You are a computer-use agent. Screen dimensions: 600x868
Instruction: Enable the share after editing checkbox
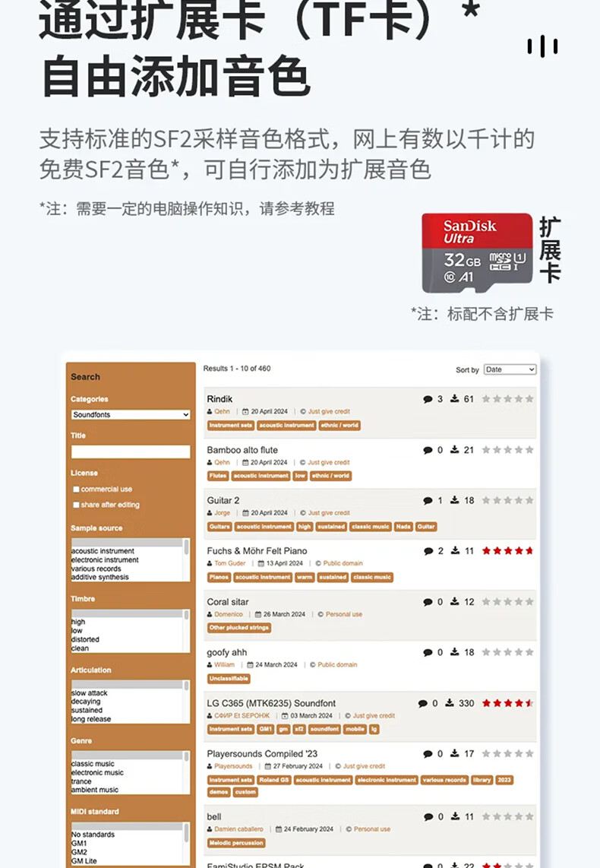pos(76,505)
